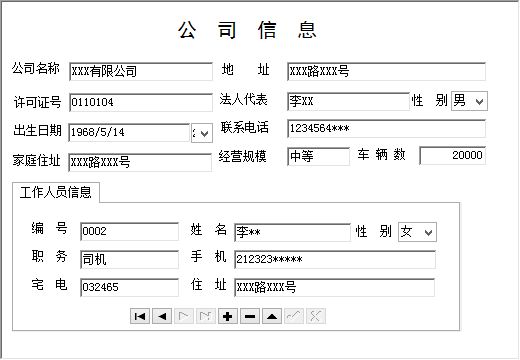
Task: Click the greyed-out post edit checkmark
Action: point(294,316)
